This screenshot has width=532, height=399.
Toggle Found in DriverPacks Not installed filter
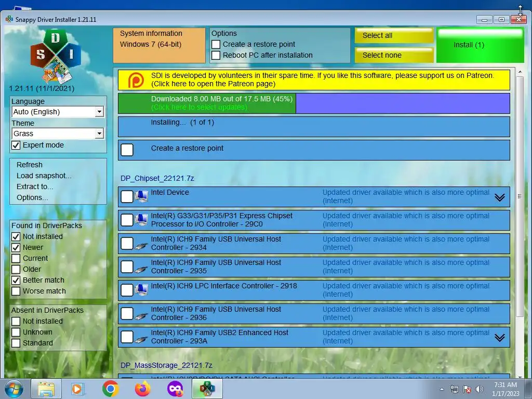point(16,236)
